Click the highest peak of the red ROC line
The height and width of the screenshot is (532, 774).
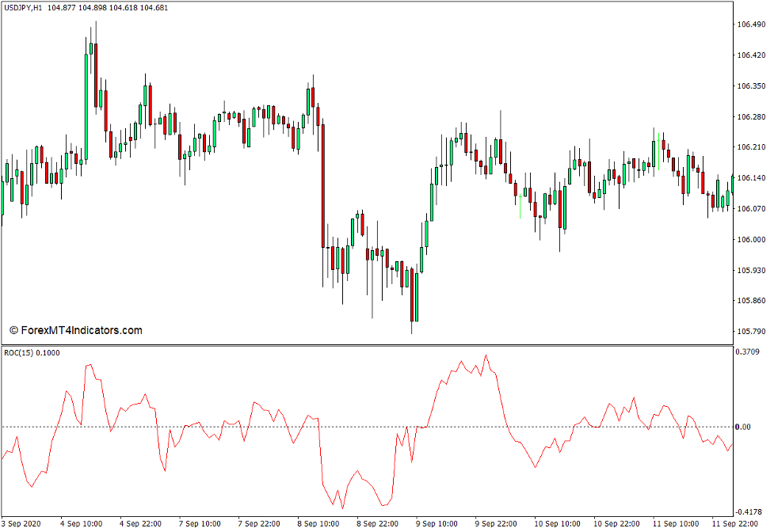486,355
